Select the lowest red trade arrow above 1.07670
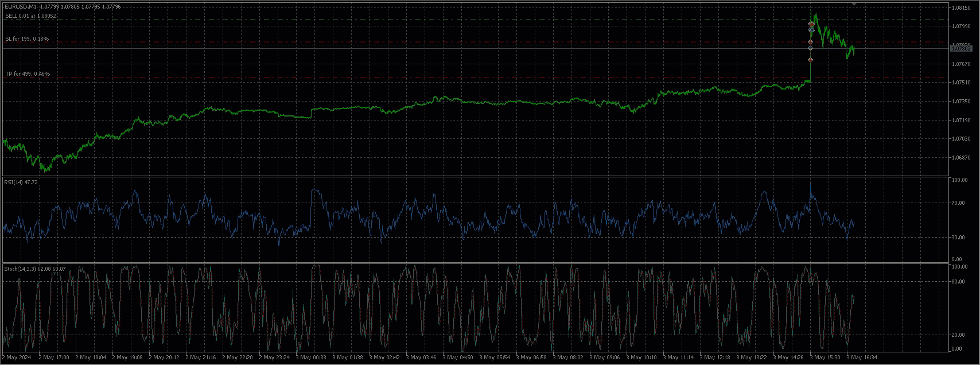The image size is (980, 365). 810,60
